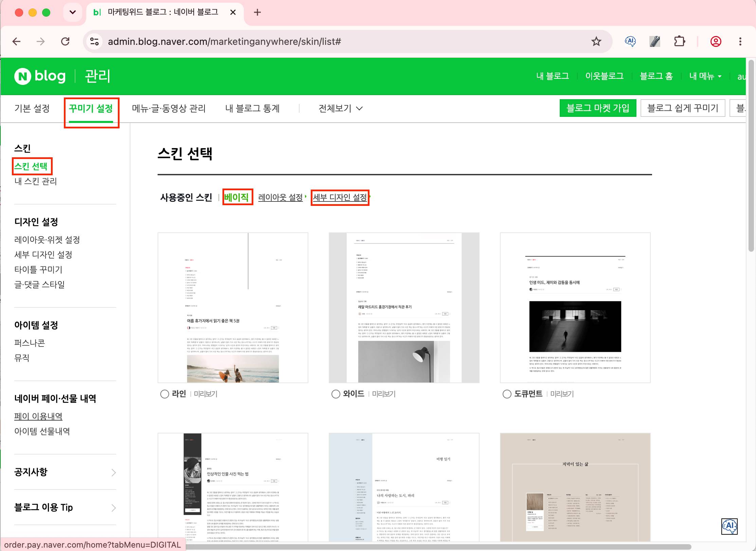The image size is (756, 551).
Task: Open Chrome's three-dot menu
Action: tap(740, 41)
